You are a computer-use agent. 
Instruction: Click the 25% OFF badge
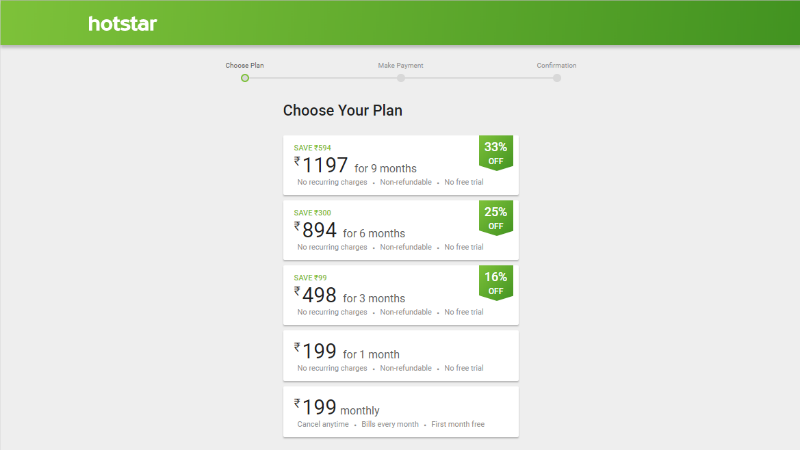tap(495, 218)
